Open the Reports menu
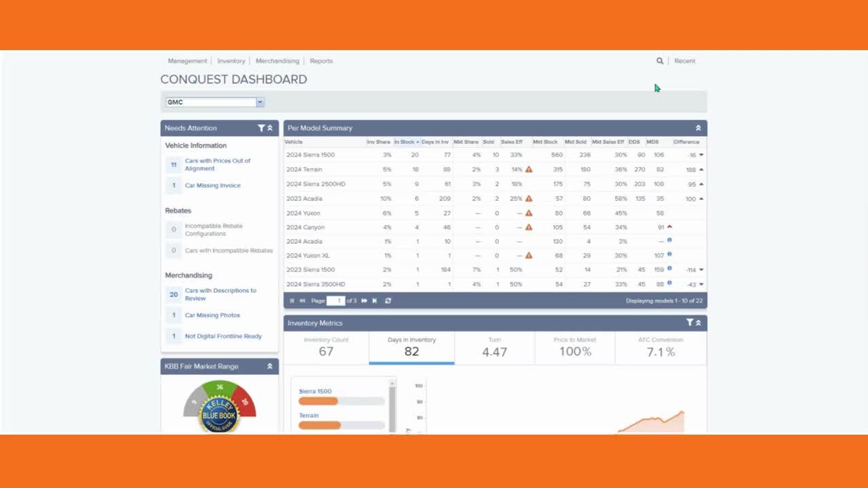Image resolution: width=868 pixels, height=488 pixels. [321, 61]
